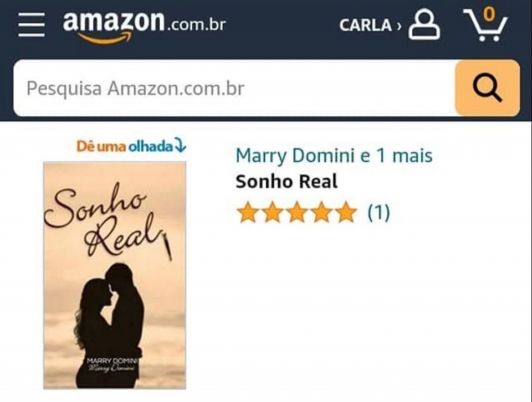Image resolution: width=532 pixels, height=402 pixels.
Task: Click the cart count badge showing 0
Action: 489,14
